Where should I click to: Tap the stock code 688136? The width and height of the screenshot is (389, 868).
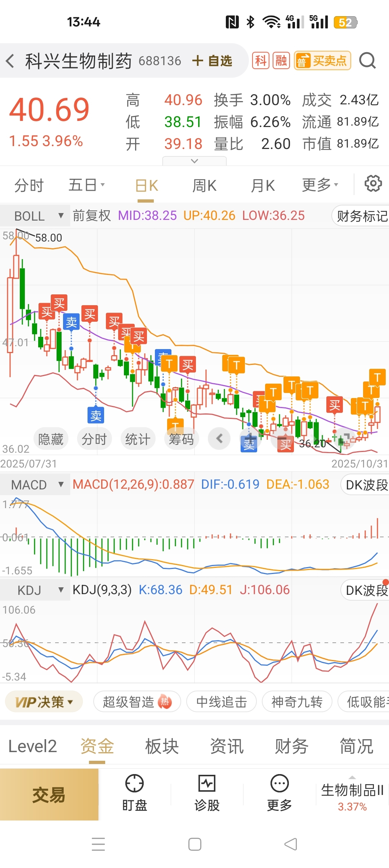(160, 61)
